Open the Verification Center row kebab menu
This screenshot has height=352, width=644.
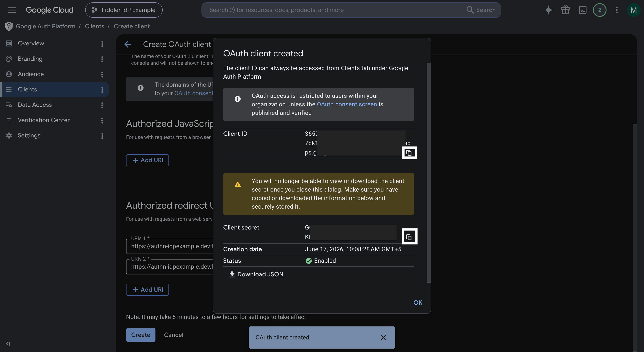[102, 121]
